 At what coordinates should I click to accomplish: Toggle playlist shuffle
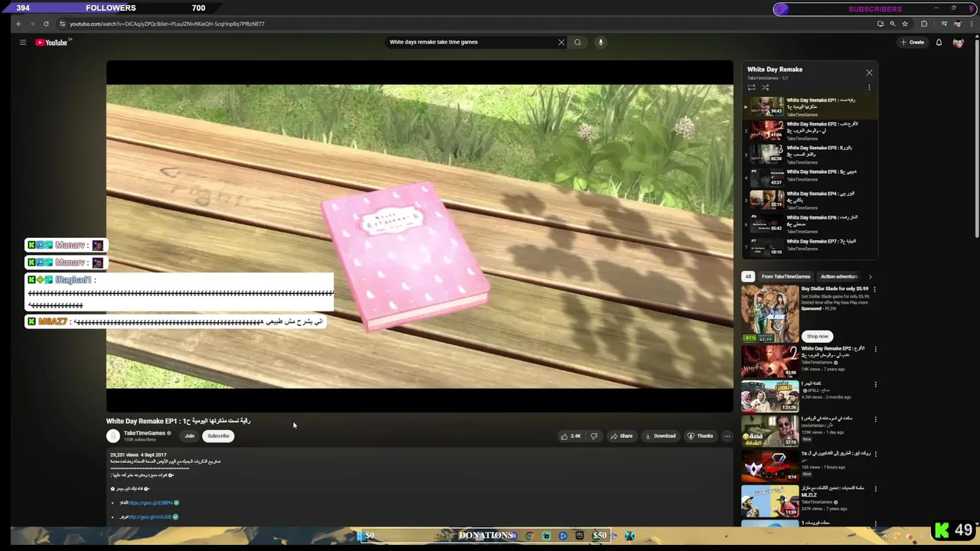pos(765,87)
